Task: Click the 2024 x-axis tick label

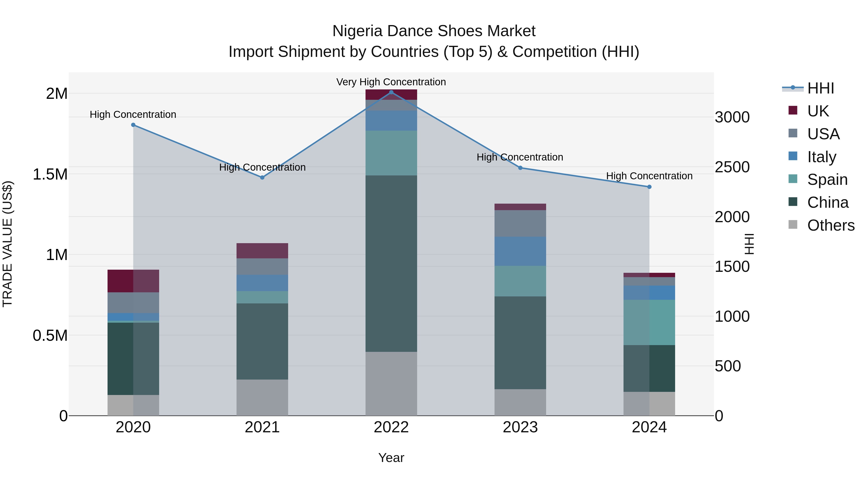Action: (649, 427)
